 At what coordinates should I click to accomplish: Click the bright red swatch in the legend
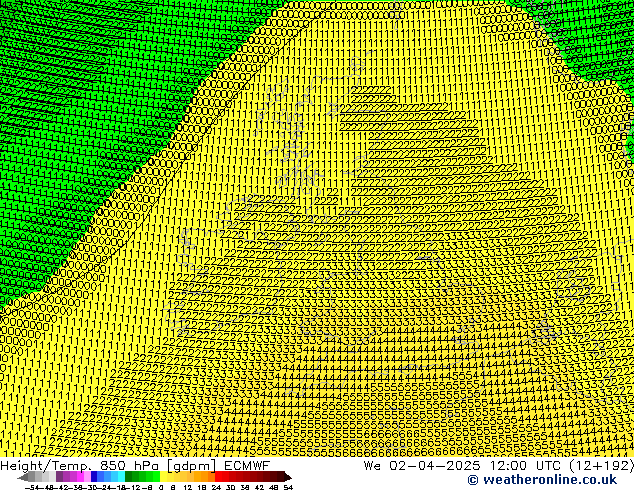(x=218, y=477)
